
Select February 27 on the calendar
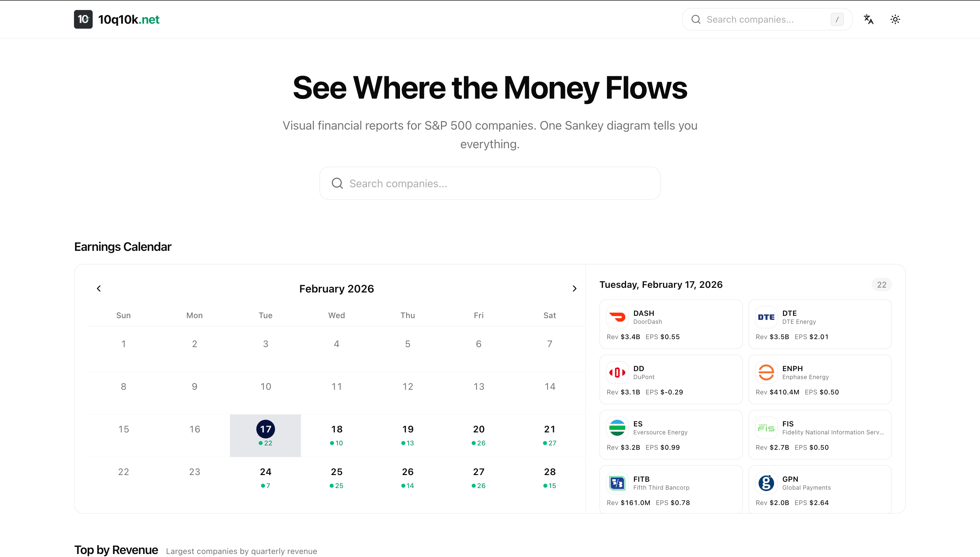coord(478,477)
